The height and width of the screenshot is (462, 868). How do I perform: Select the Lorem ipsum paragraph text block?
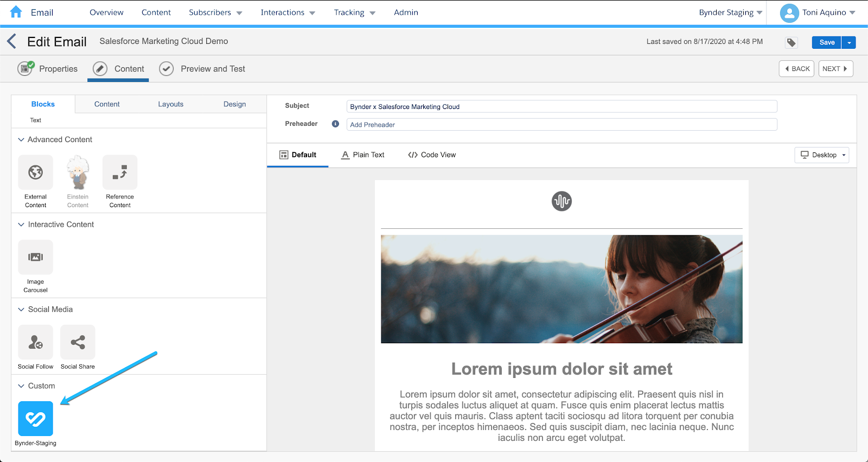pos(561,416)
